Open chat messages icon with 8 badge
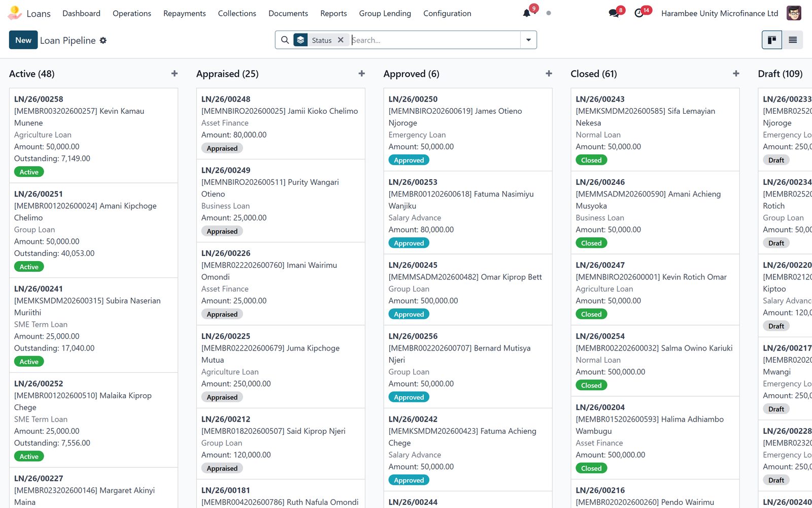 (x=614, y=13)
